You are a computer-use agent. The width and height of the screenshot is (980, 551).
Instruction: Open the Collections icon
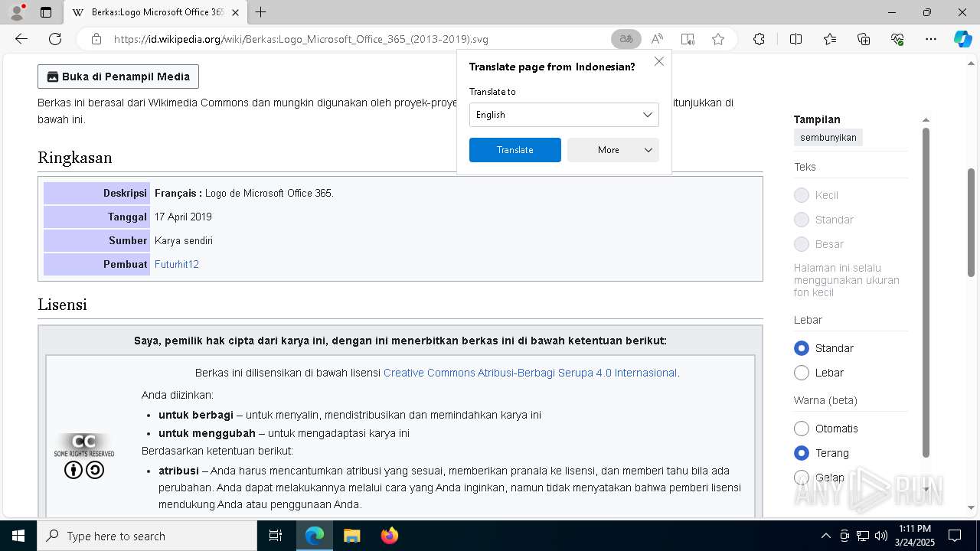pyautogui.click(x=864, y=39)
